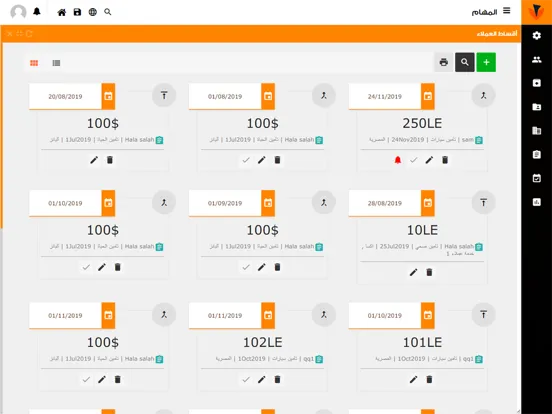Open the calendar section in sidebar
The height and width of the screenshot is (414, 552).
click(x=537, y=178)
